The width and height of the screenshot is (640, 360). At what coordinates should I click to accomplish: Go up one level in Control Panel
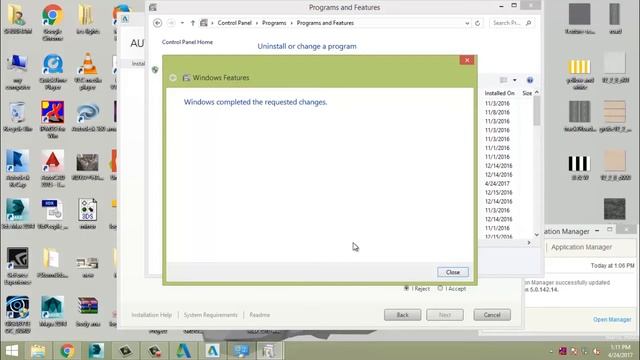(193, 23)
